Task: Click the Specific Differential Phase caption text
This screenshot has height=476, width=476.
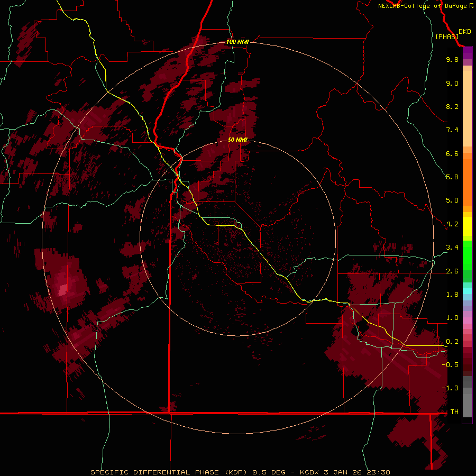Action: 240,472
